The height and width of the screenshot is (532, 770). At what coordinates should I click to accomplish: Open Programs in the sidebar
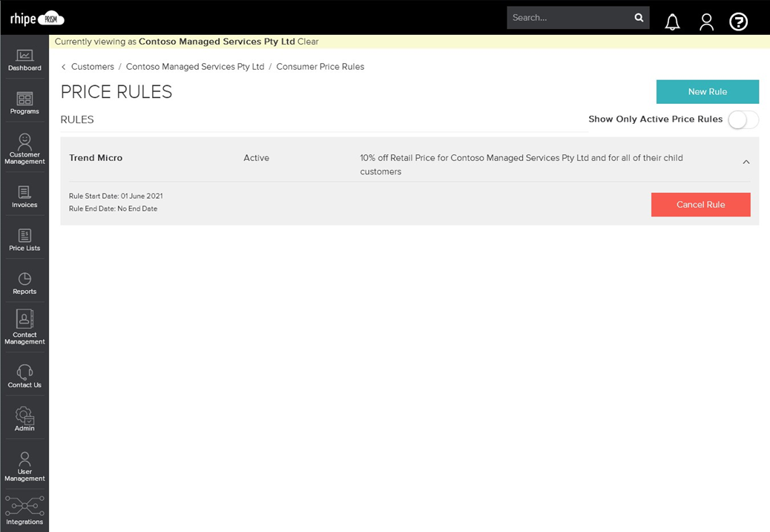(x=24, y=103)
